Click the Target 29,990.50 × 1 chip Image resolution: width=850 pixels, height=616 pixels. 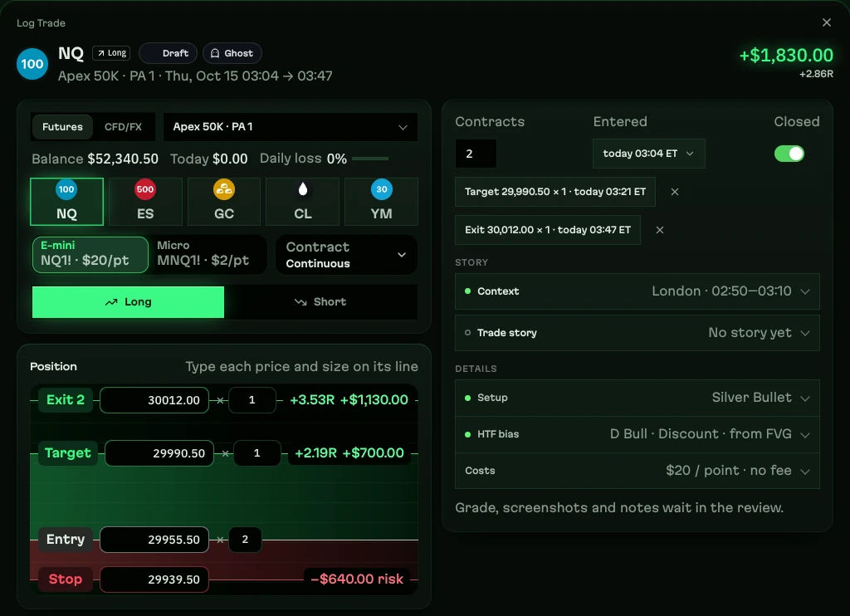555,192
